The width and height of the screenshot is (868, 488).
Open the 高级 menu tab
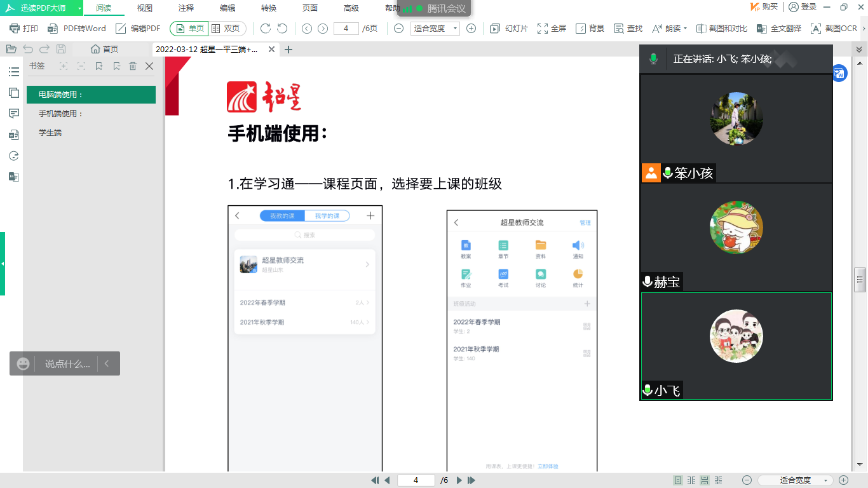[351, 8]
